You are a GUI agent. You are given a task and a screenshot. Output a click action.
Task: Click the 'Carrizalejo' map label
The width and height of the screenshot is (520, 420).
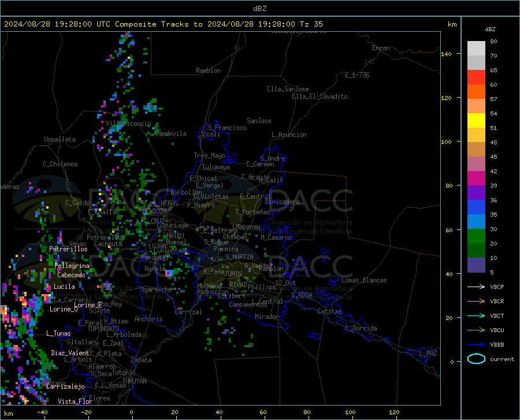click(x=65, y=386)
